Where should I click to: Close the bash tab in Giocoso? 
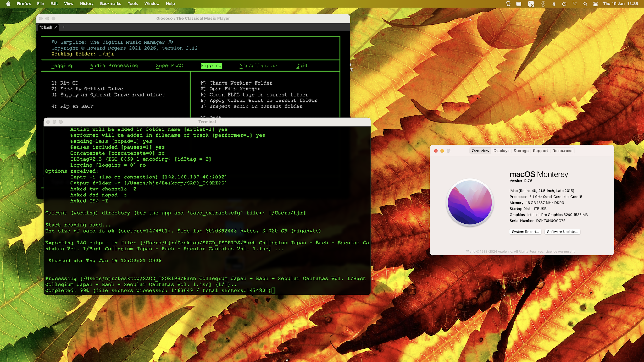click(x=56, y=27)
